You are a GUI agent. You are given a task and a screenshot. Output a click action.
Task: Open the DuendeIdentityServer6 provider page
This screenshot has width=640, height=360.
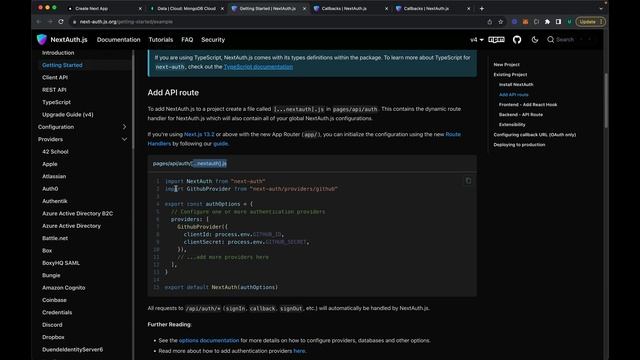pyautogui.click(x=73, y=349)
